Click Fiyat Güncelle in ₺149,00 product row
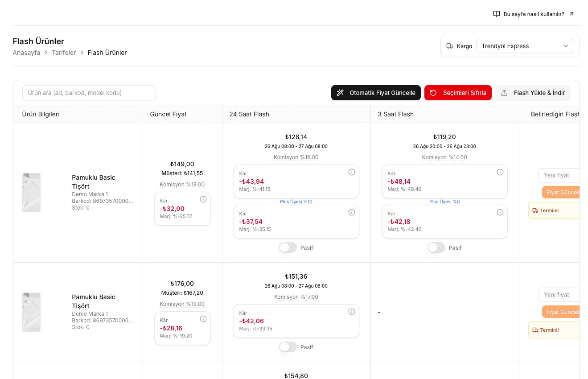Image resolution: width=588 pixels, height=379 pixels. (561, 193)
